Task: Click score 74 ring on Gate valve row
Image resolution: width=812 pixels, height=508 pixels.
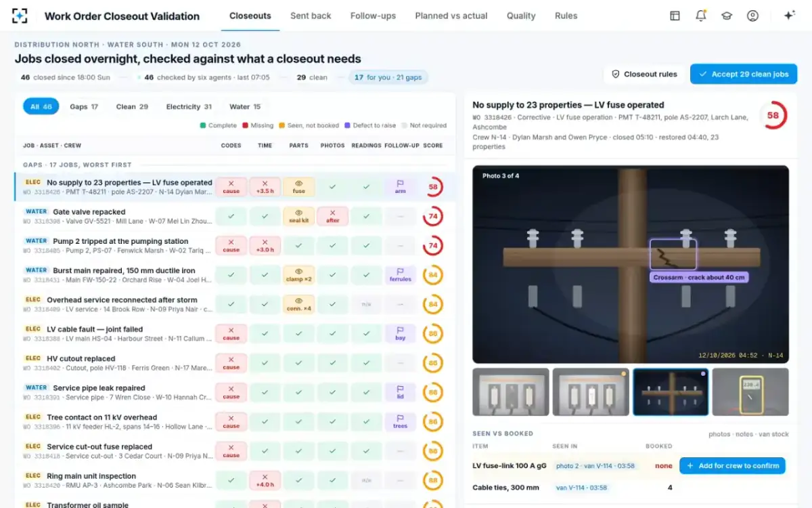Action: [433, 216]
